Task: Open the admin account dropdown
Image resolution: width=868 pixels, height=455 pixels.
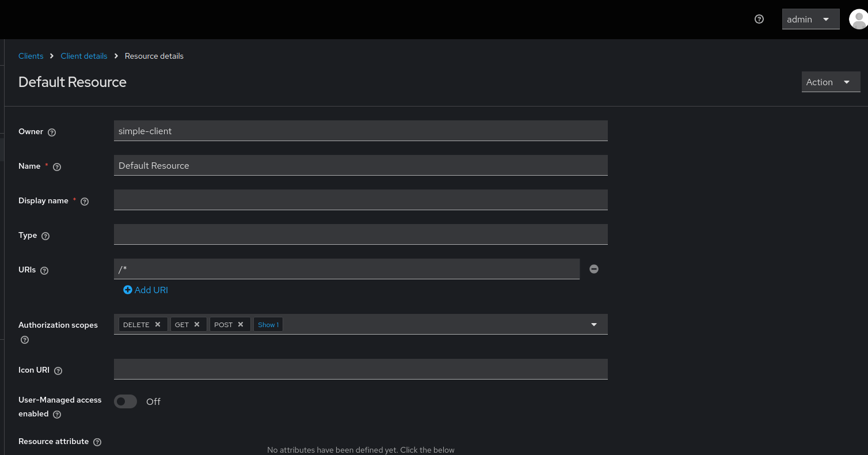Action: pos(810,18)
